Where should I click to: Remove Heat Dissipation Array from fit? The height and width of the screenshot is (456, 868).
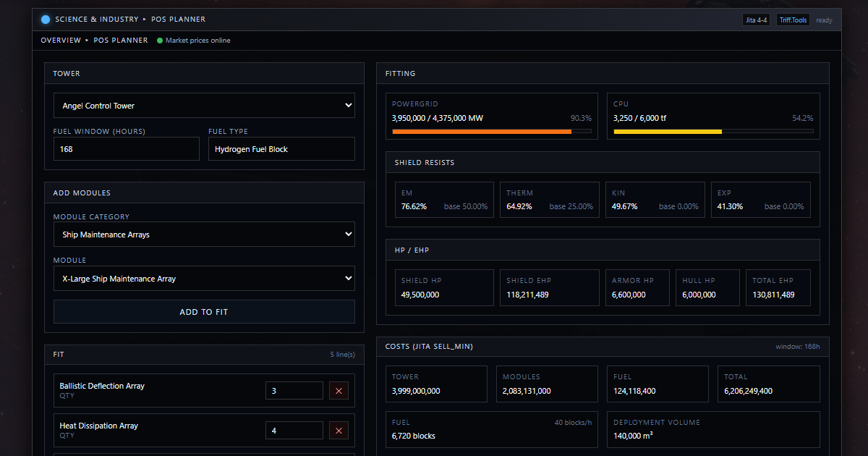(339, 431)
